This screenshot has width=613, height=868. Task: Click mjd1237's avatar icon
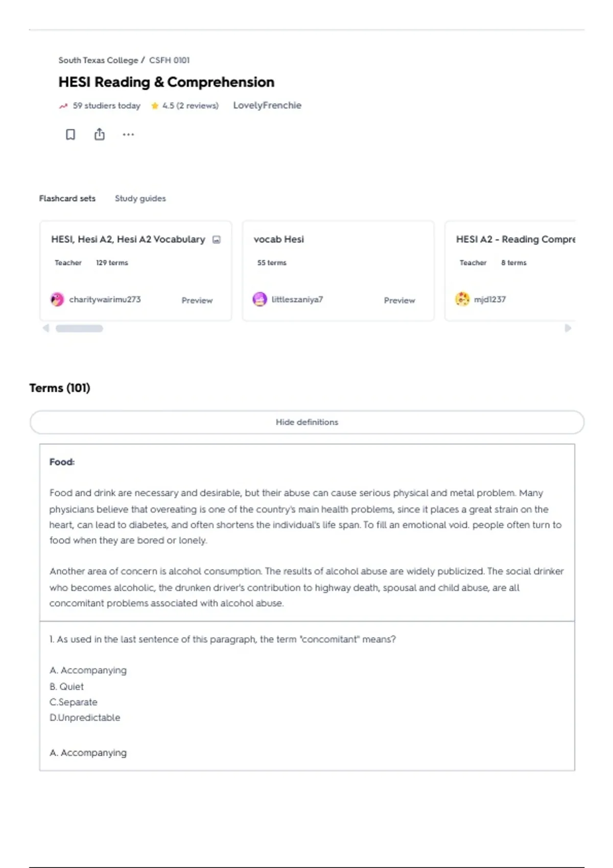click(462, 299)
